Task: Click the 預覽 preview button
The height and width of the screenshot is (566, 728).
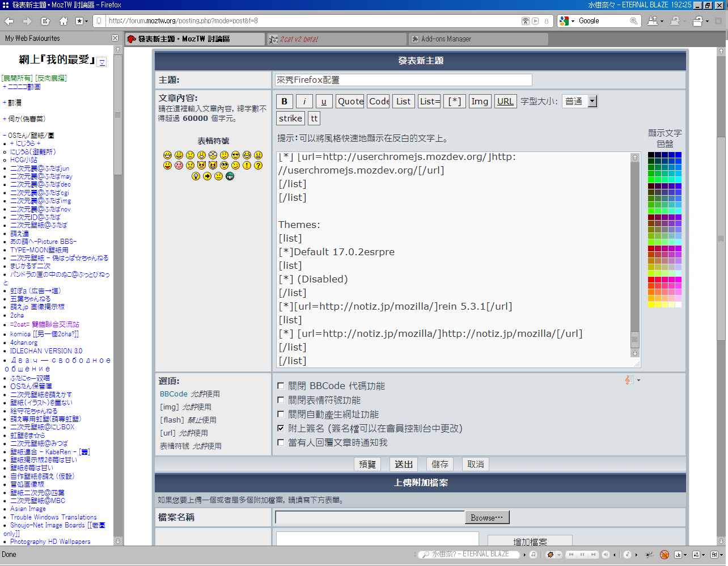Action: tap(367, 464)
